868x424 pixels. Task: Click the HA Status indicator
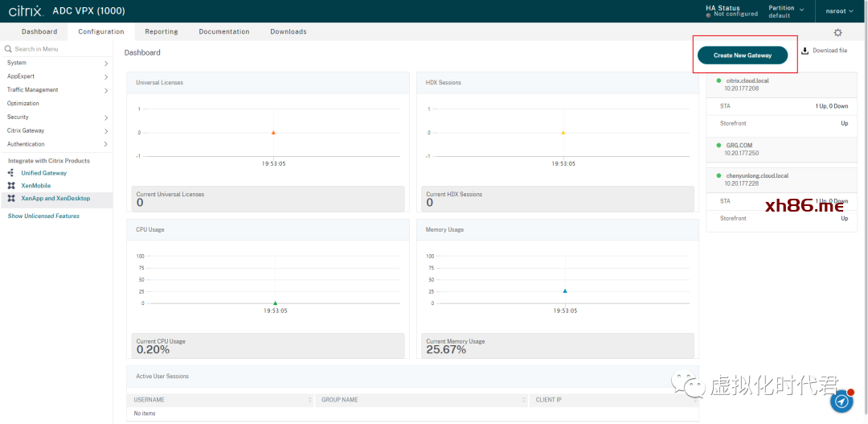731,11
